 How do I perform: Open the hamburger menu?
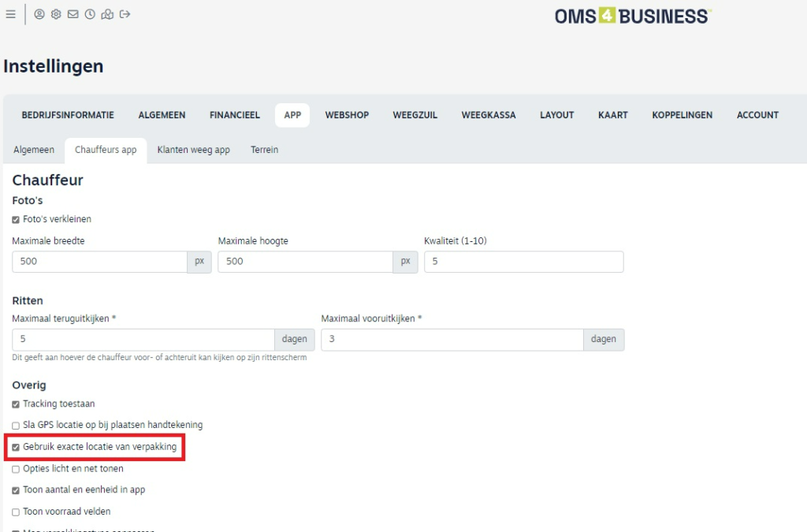pos(10,14)
